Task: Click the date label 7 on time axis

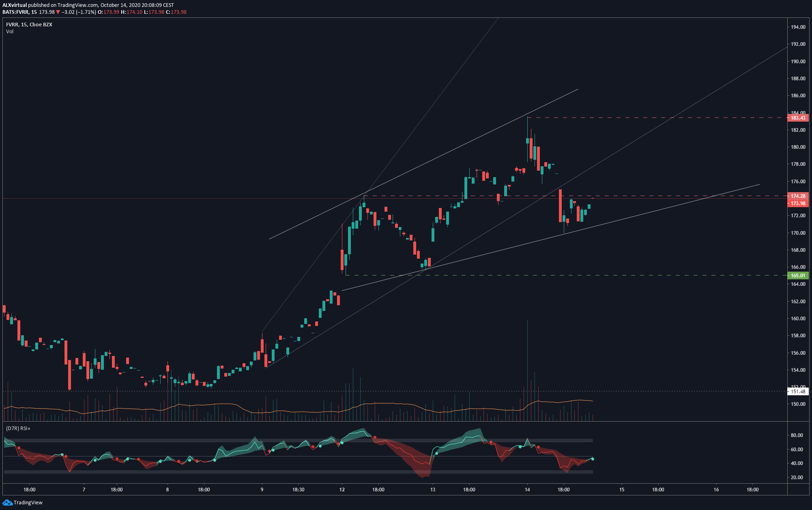Action: point(84,490)
